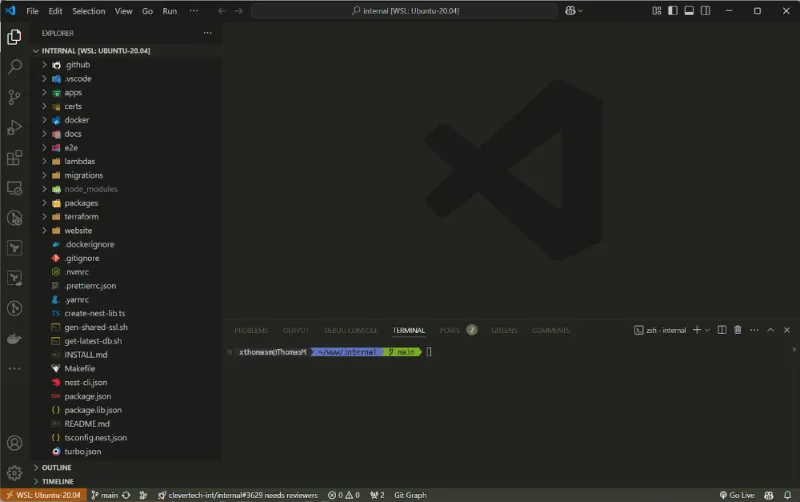The image size is (800, 502).
Task: Switch to the GITLENS panel tab
Action: pos(504,330)
